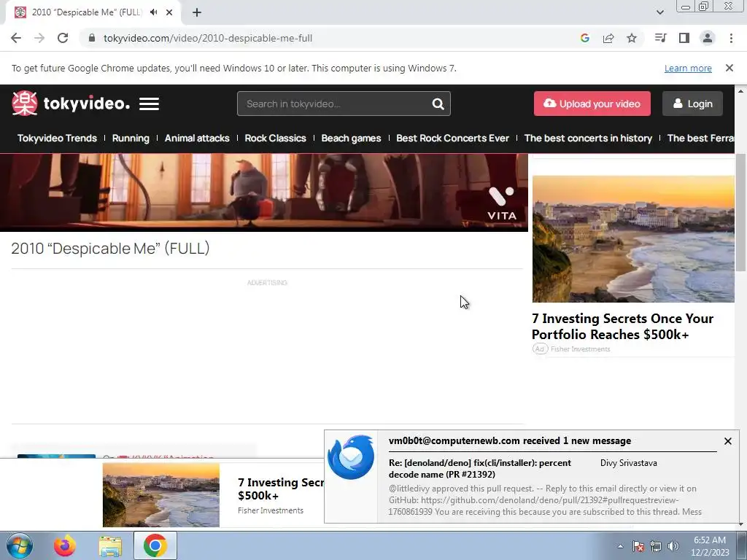747x560 pixels.
Task: Click the Login button
Action: 693,104
